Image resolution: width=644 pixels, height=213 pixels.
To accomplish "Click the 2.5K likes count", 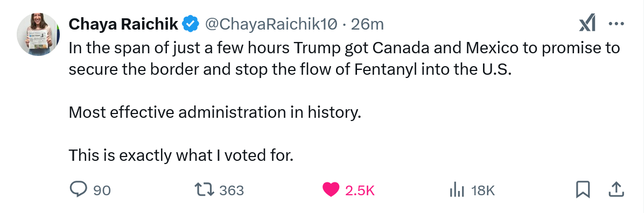I will pos(360,190).
